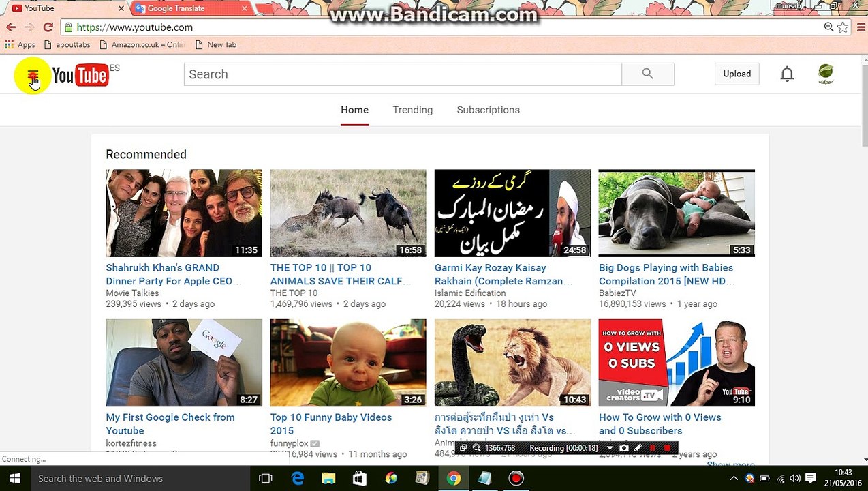Open Garmi Kay Rozay Kaisay Rakhain title

click(x=503, y=274)
